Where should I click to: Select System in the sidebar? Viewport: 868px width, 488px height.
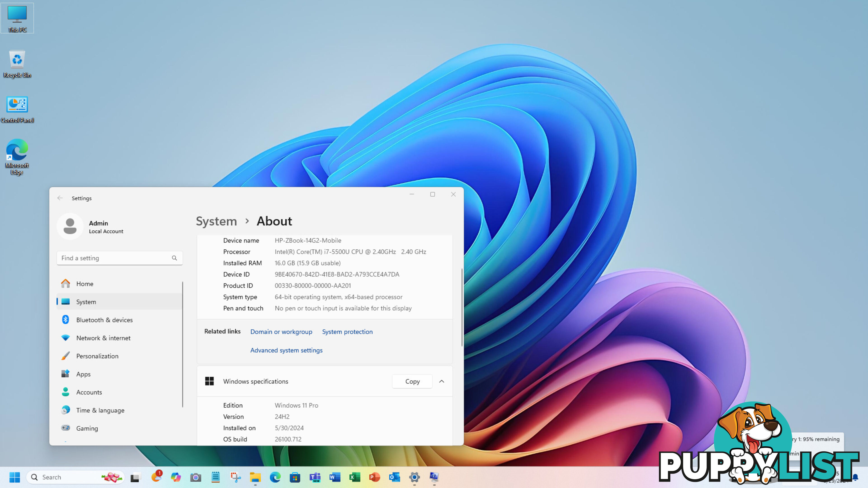point(119,302)
